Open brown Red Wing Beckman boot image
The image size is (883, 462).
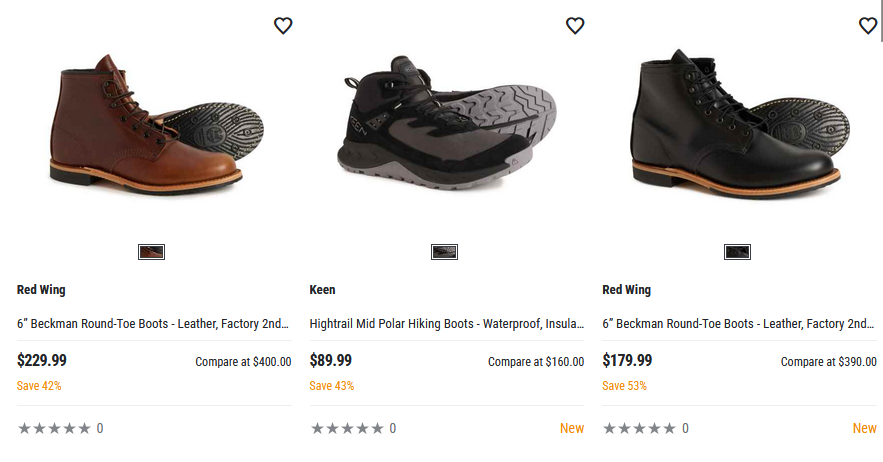[155, 130]
